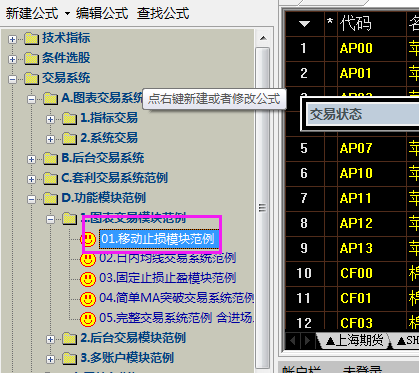Screen dimensions: 419x373
Task: Click the 代码 column header
Action: (x=355, y=23)
